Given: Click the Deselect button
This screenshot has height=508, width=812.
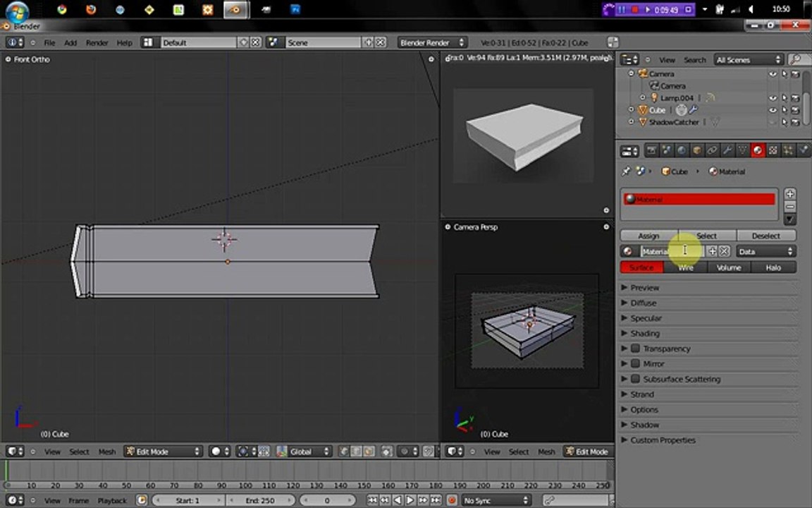Looking at the screenshot, I should click(x=766, y=236).
